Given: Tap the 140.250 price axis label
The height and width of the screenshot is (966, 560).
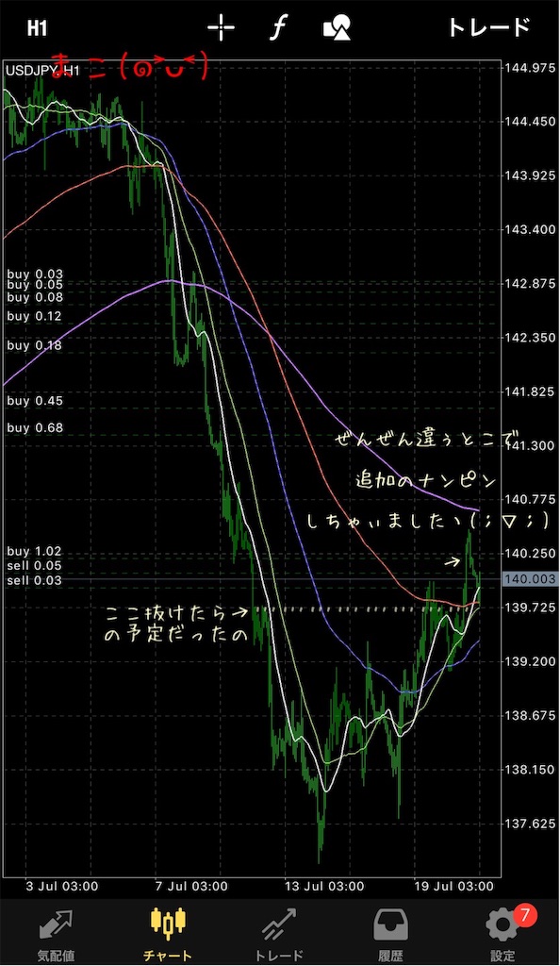Looking at the screenshot, I should [x=530, y=553].
